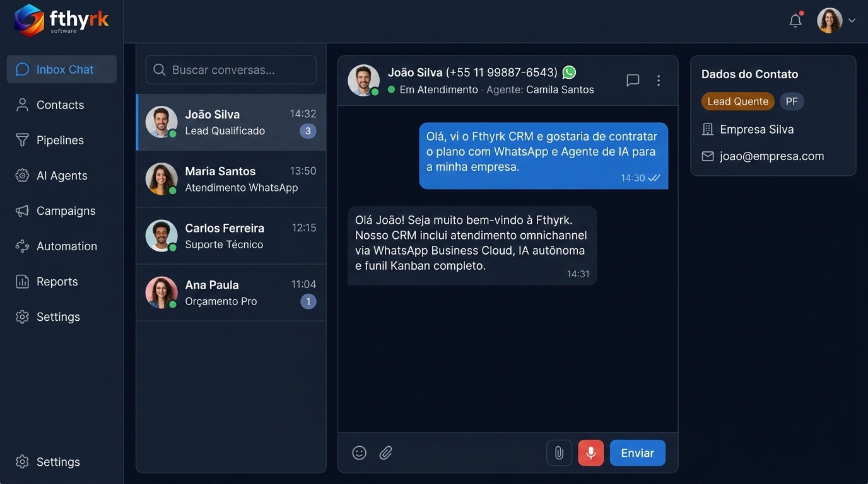Send the message with Enviar
Viewport: 868px width, 484px height.
pyautogui.click(x=638, y=452)
